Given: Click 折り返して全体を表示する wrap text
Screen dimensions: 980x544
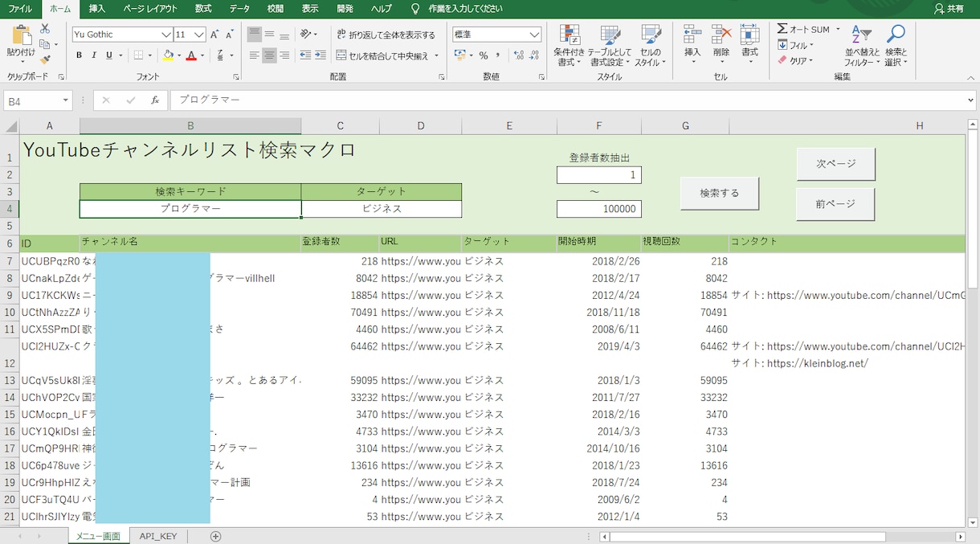Looking at the screenshot, I should pyautogui.click(x=386, y=35).
